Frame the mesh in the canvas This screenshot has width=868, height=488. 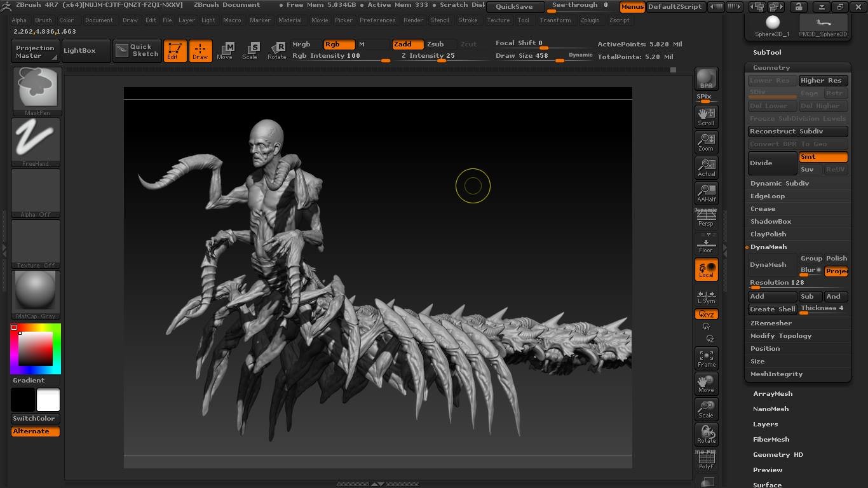click(x=706, y=358)
